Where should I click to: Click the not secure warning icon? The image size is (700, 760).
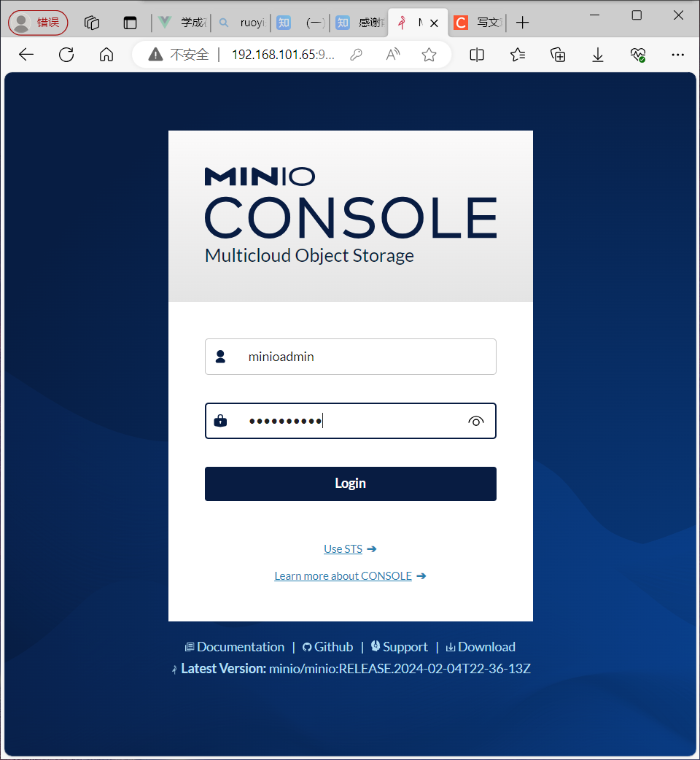tap(155, 54)
